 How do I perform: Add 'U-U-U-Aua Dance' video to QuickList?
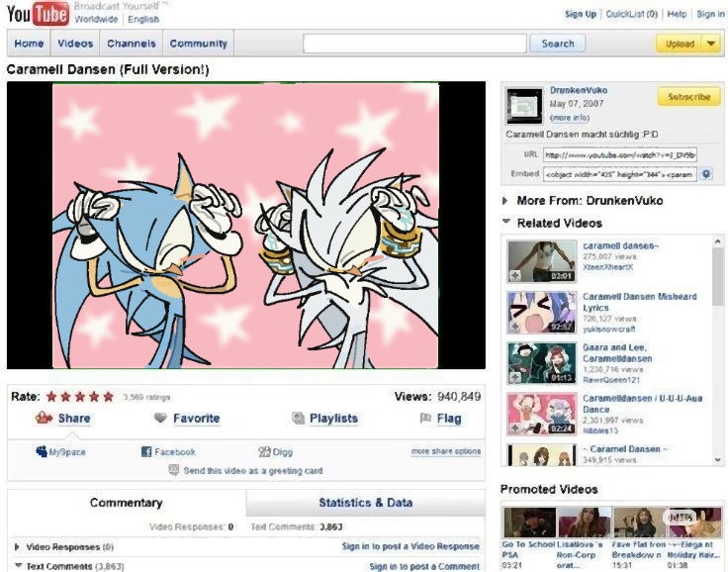click(x=515, y=428)
